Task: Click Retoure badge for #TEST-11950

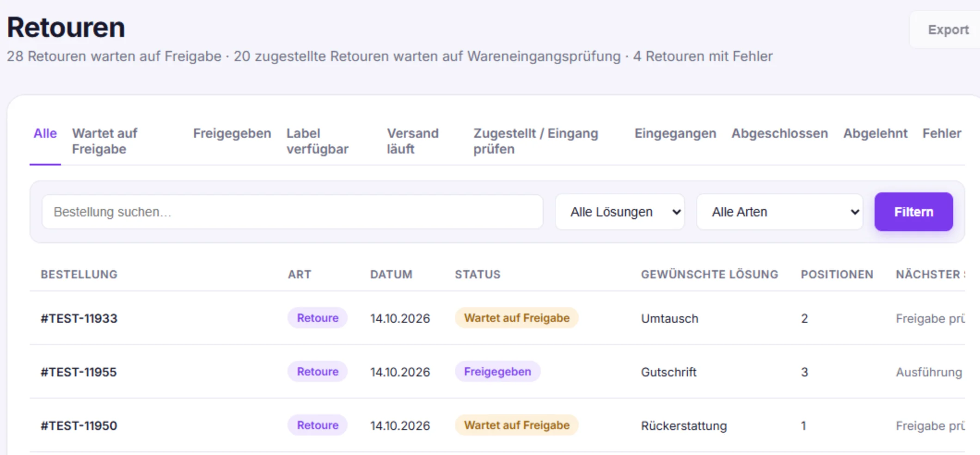Action: tap(318, 425)
